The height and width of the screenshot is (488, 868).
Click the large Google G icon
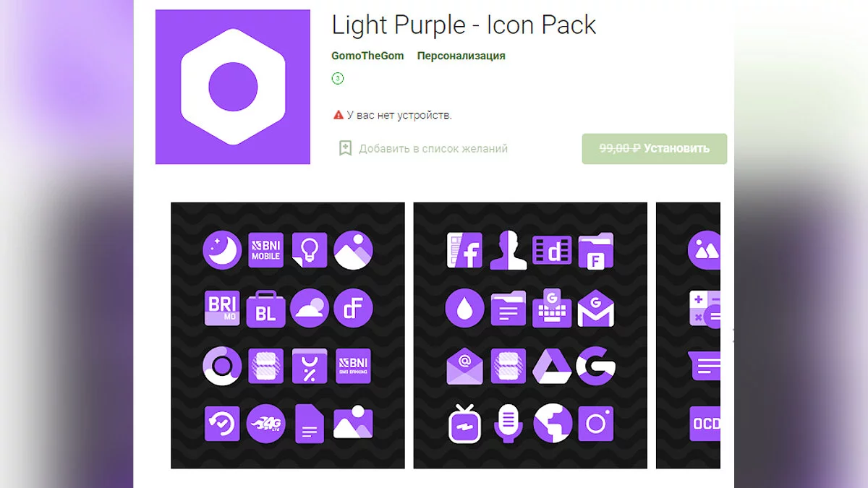click(x=596, y=366)
